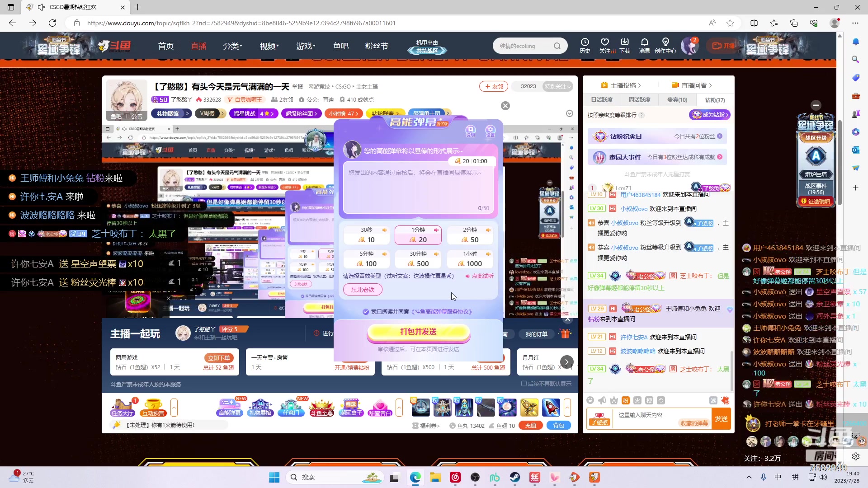Open the gift box icon beside 我的订单
This screenshot has height=488, width=868.
click(565, 334)
